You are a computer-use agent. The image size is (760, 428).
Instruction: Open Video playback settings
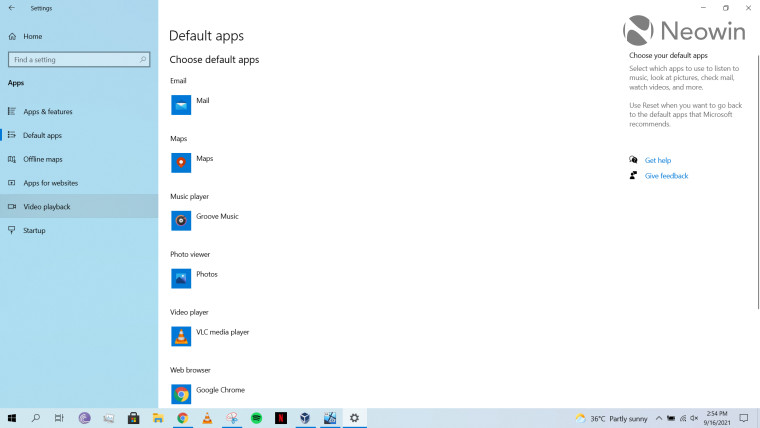(79, 206)
